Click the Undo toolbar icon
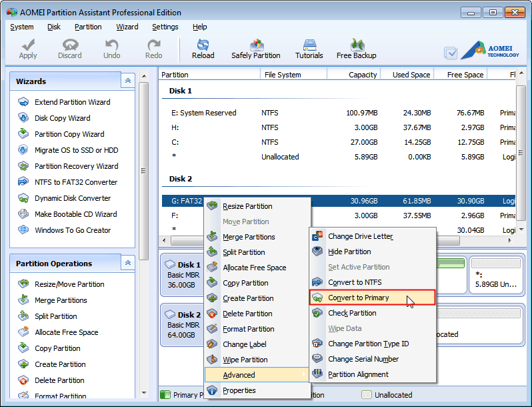 111,49
